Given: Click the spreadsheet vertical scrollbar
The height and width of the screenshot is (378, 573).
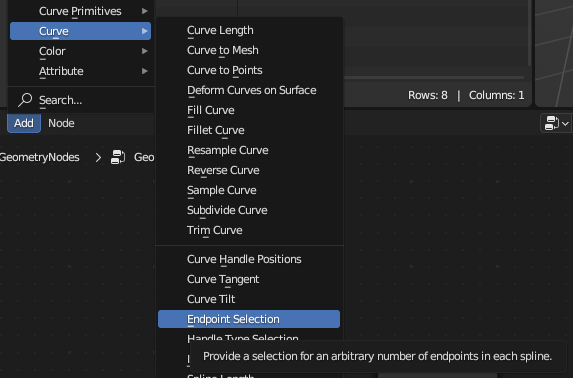Looking at the screenshot, I should (x=529, y=33).
